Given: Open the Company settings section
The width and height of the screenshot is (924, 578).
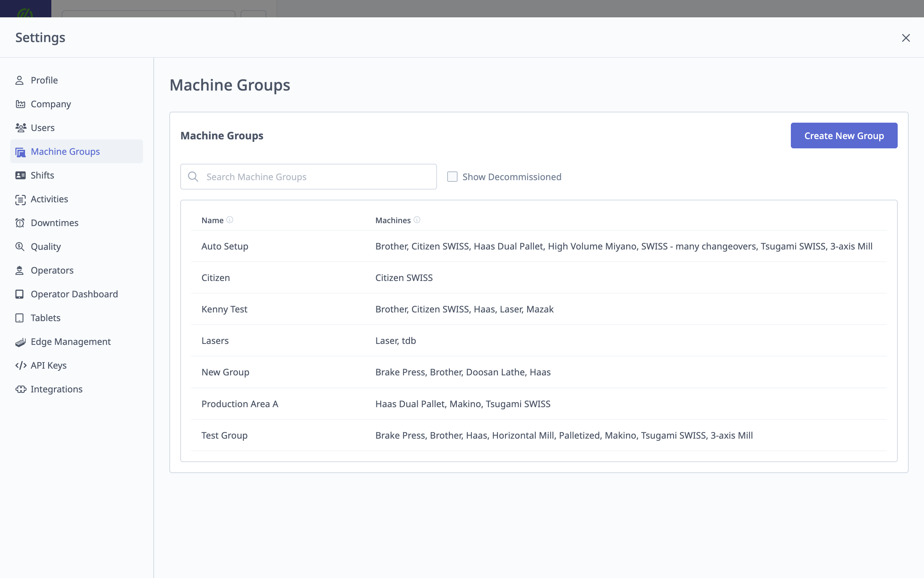Looking at the screenshot, I should [76, 104].
